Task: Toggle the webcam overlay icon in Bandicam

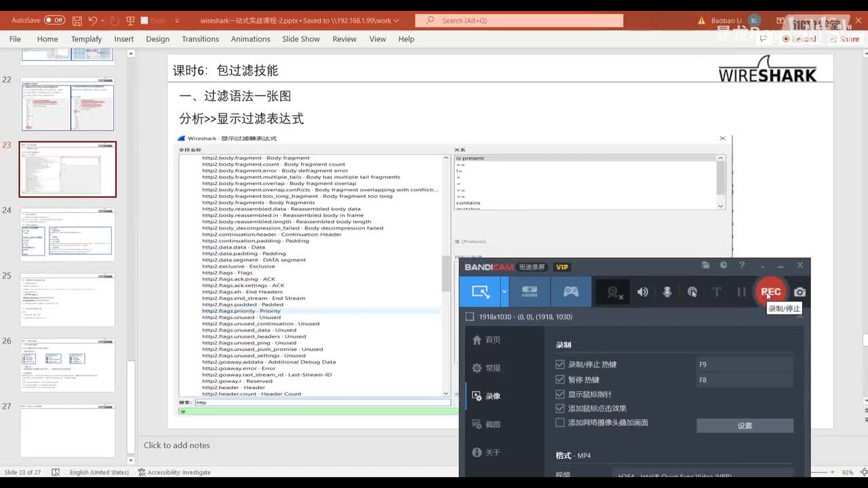Action: 614,292
